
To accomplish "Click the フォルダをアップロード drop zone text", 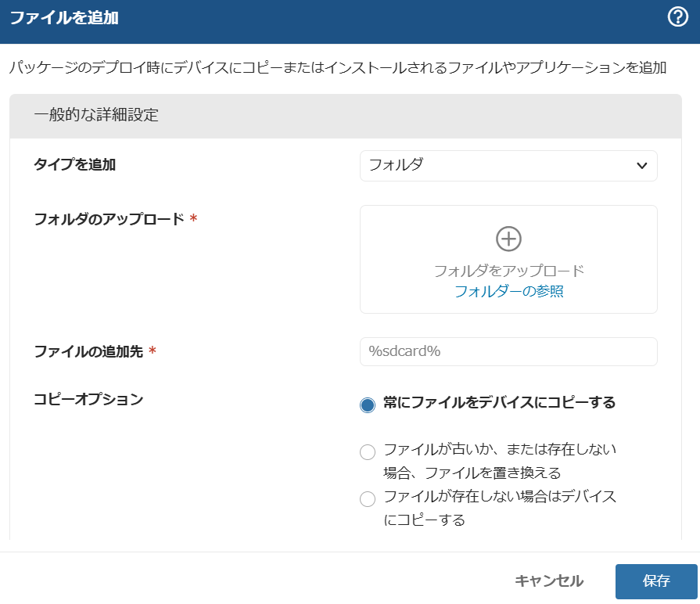I will pyautogui.click(x=508, y=271).
